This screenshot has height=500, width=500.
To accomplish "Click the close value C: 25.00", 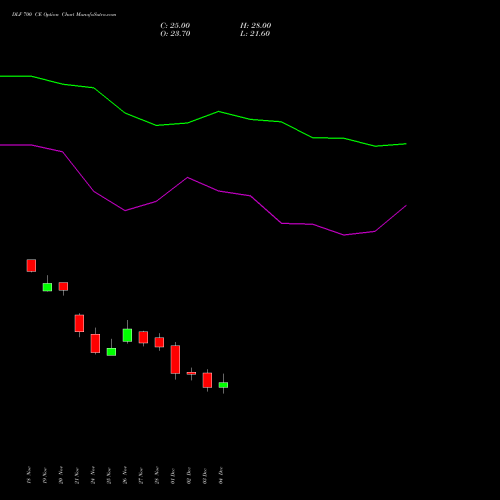I will point(175,26).
